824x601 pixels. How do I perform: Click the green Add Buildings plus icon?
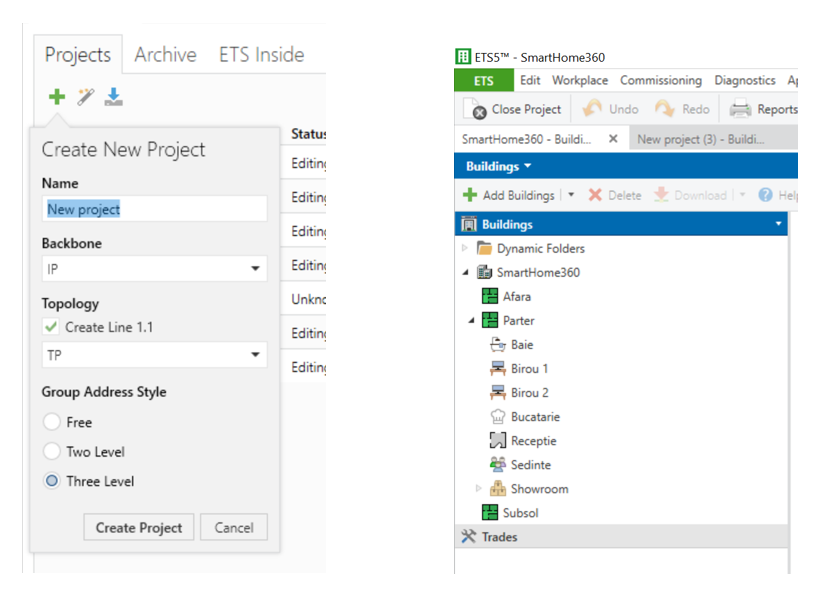pyautogui.click(x=469, y=195)
